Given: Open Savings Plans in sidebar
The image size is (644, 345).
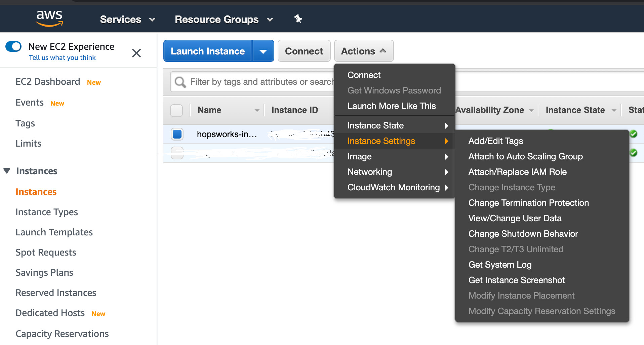Looking at the screenshot, I should 44,273.
